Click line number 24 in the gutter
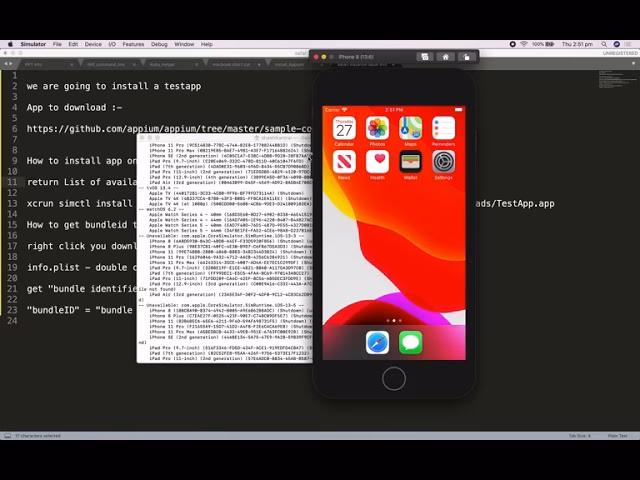The width and height of the screenshot is (640, 480). tap(12, 321)
